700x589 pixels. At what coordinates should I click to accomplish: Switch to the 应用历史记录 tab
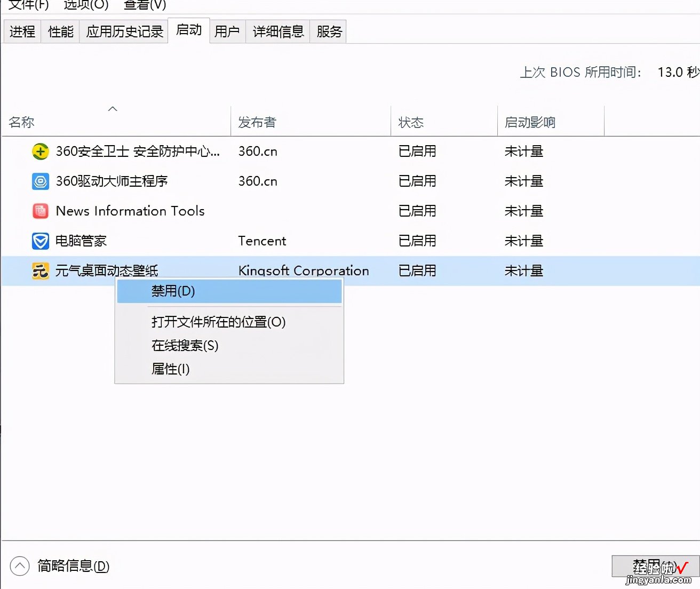(x=124, y=31)
